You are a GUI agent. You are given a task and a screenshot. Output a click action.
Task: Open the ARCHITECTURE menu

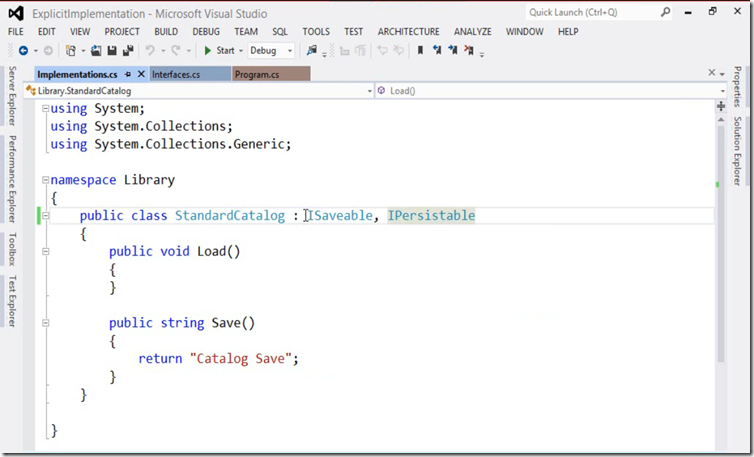coord(409,32)
